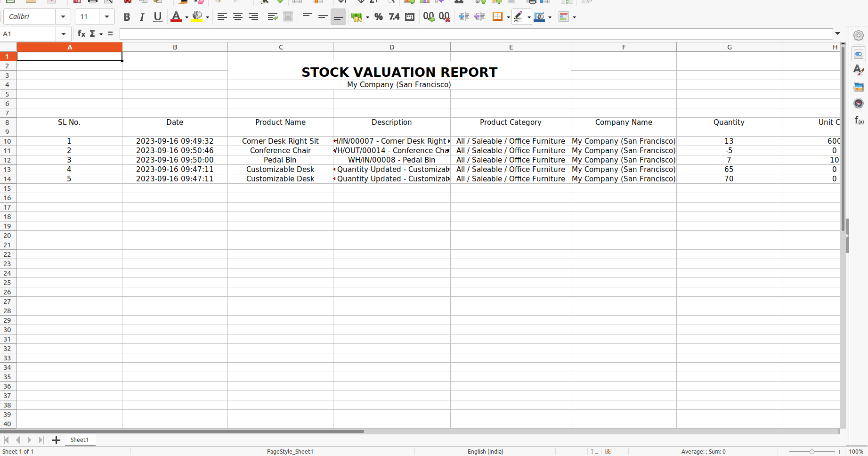This screenshot has height=456, width=868.
Task: Expand the font name dropdown
Action: coord(63,17)
